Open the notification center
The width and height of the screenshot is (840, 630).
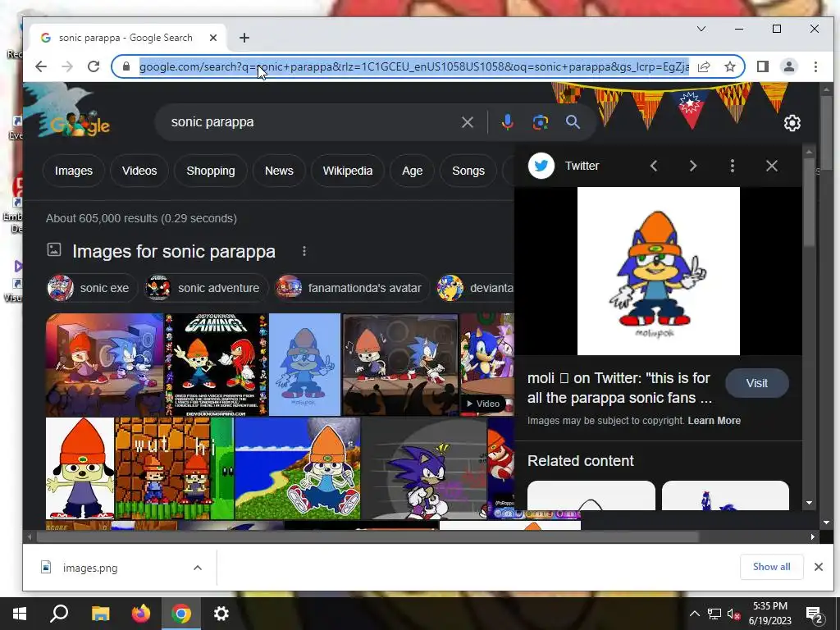[815, 614]
